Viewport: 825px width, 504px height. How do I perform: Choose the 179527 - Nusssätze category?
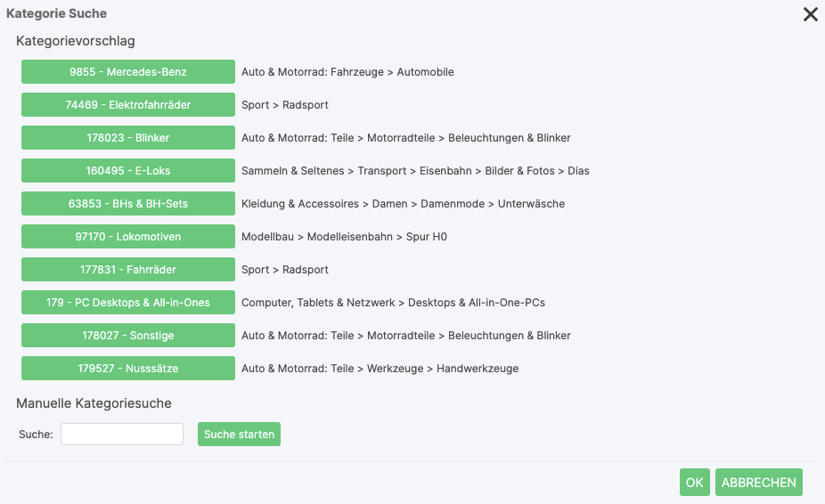[x=128, y=369]
